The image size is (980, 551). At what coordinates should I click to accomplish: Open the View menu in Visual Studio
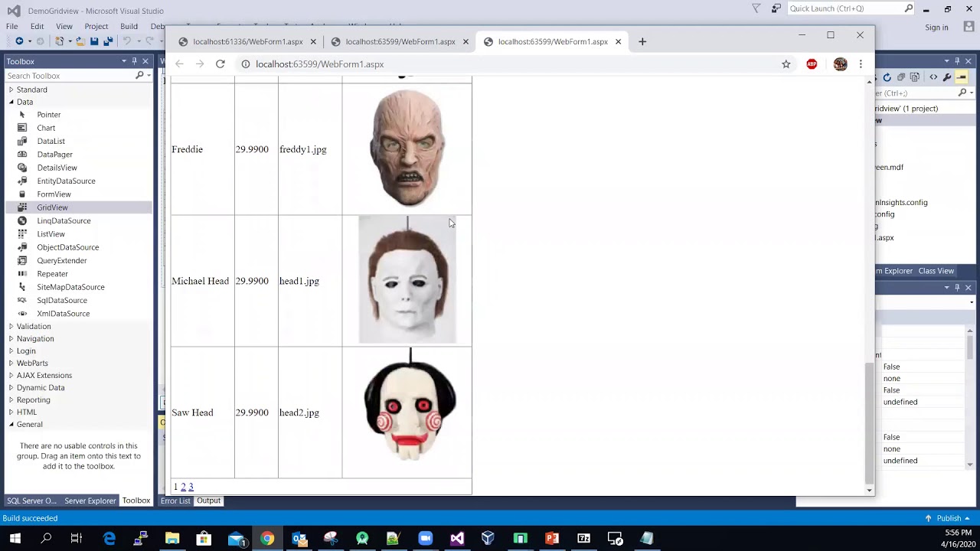pyautogui.click(x=64, y=26)
